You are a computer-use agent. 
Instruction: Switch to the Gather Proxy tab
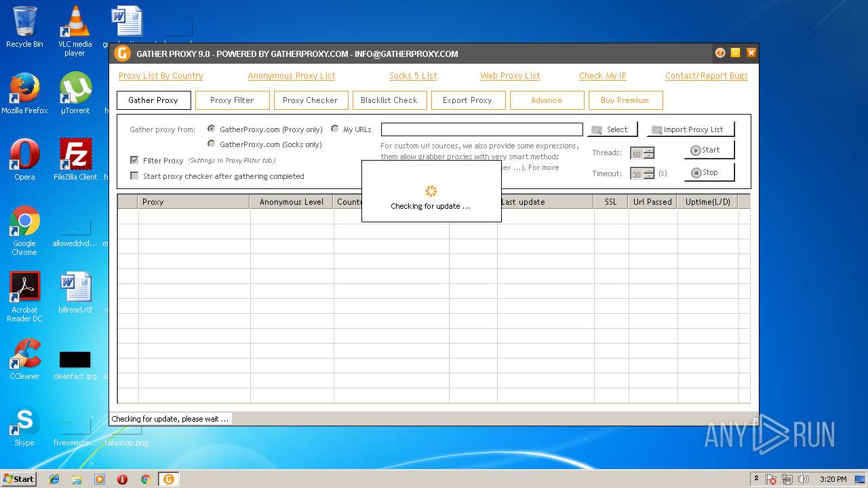click(x=153, y=100)
